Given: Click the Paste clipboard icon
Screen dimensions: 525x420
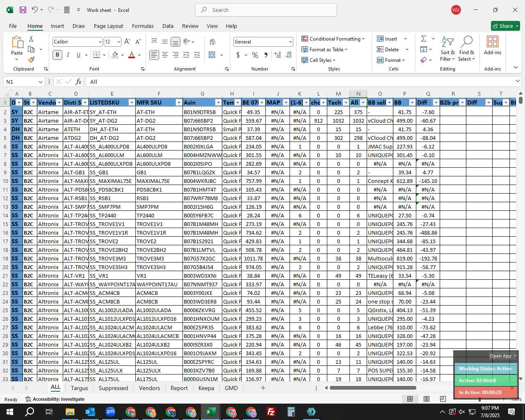Looking at the screenshot, I should point(17,42).
